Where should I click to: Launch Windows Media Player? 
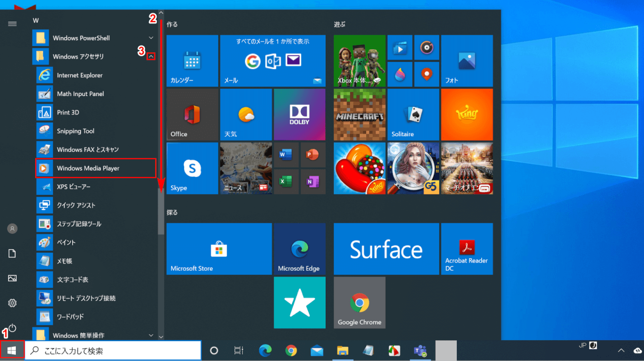(x=95, y=168)
